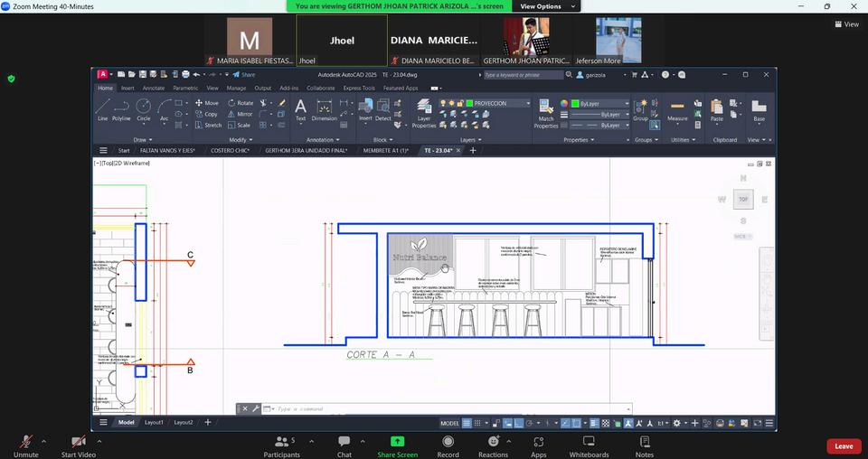868x459 pixels.
Task: Toggle transparency display in status bar
Action: (x=606, y=423)
